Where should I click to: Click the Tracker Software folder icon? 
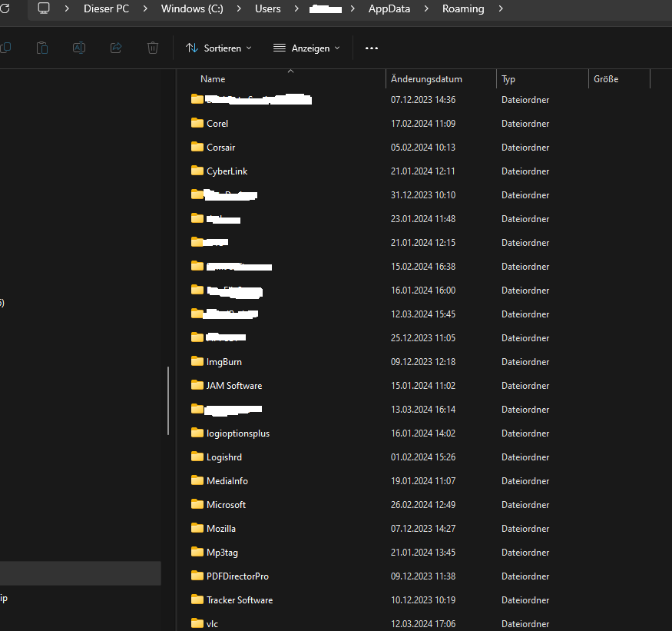tap(197, 599)
